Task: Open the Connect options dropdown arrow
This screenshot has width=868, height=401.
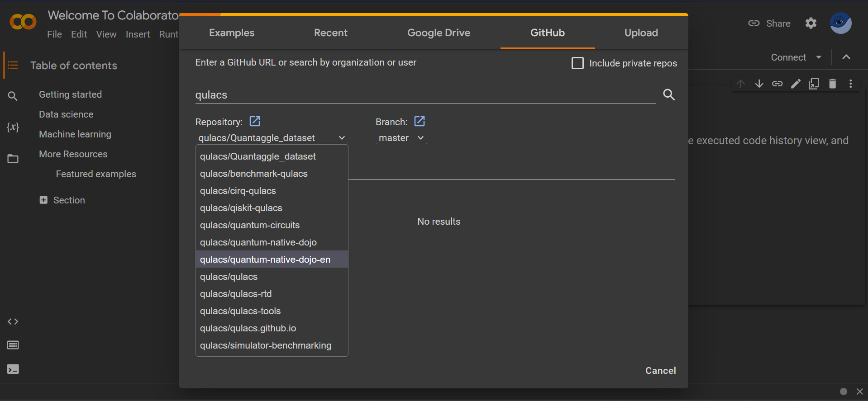Action: (x=819, y=57)
